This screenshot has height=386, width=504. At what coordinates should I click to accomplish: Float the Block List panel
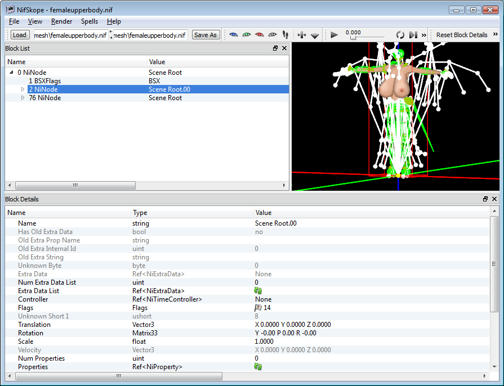pyautogui.click(x=275, y=48)
